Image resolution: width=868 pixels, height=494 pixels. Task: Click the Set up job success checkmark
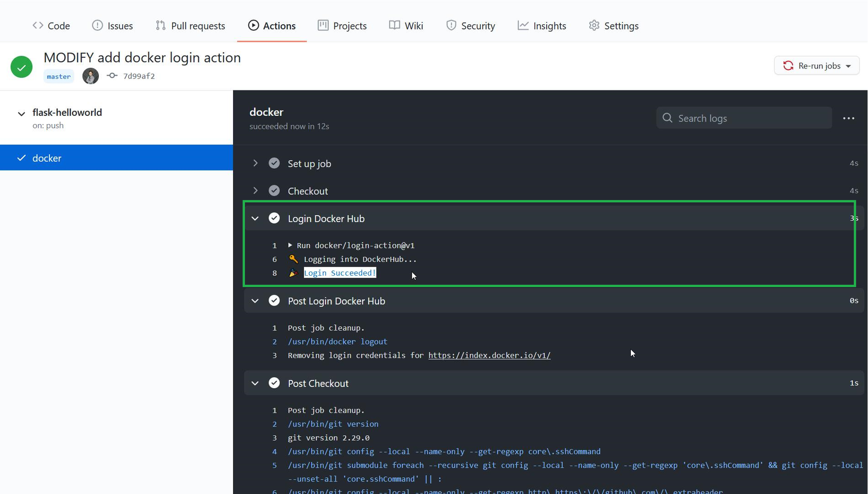[x=274, y=164]
